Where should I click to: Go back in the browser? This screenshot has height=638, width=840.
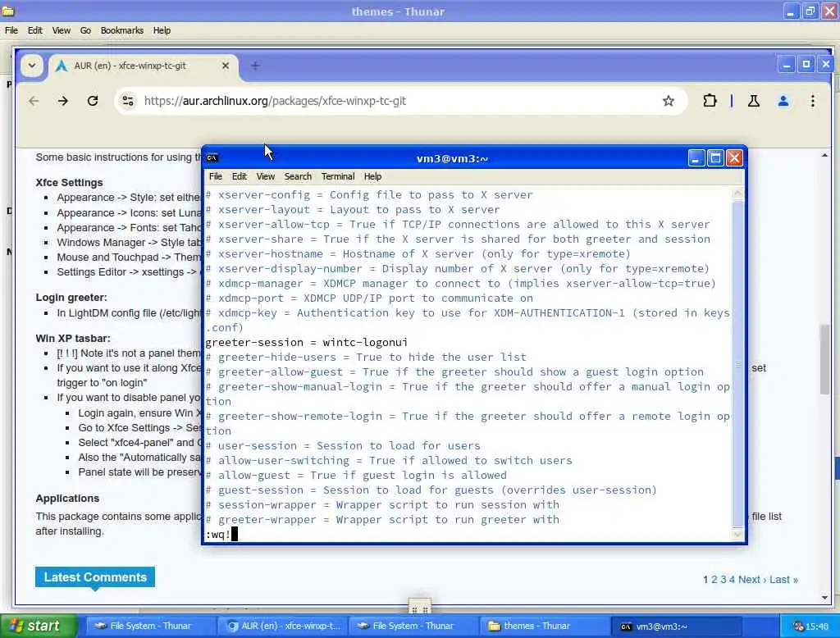point(34,101)
